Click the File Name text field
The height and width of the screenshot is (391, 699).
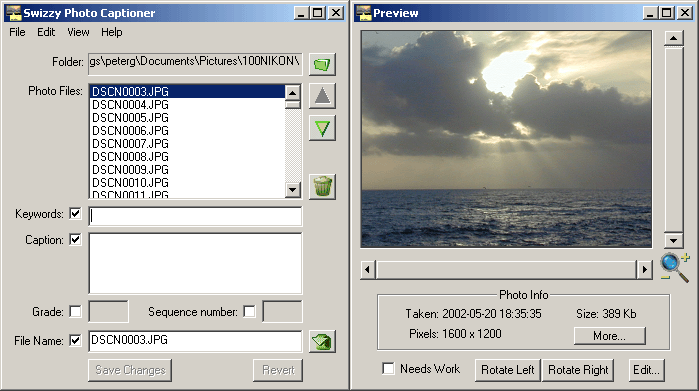point(195,341)
